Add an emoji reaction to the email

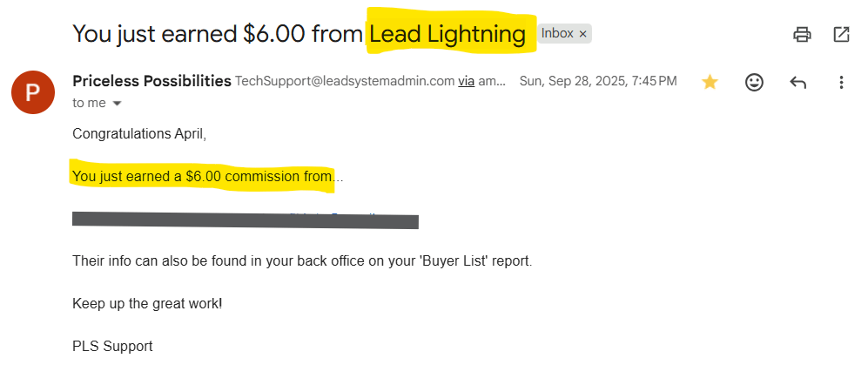(x=754, y=82)
